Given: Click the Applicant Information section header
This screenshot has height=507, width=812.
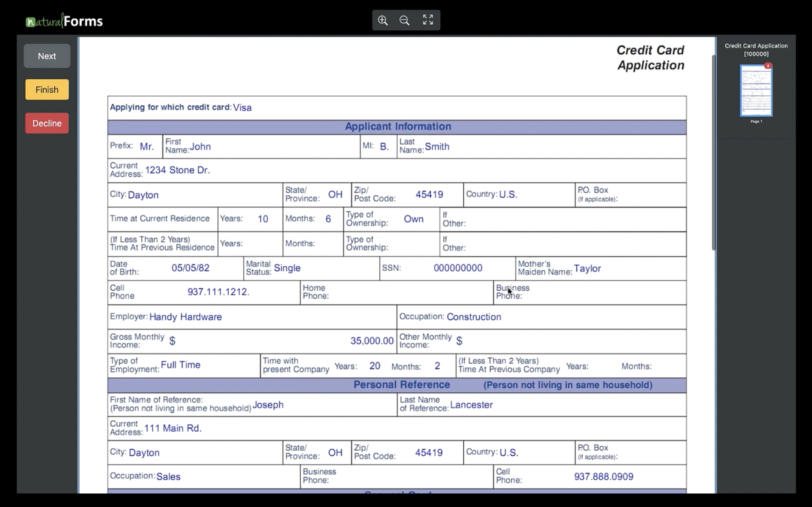Looking at the screenshot, I should [397, 127].
